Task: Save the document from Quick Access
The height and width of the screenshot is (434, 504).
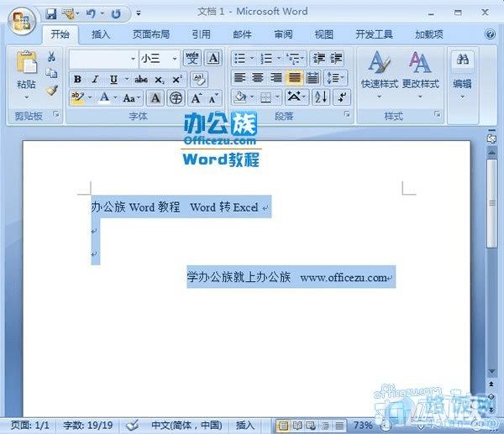Action: click(x=50, y=13)
